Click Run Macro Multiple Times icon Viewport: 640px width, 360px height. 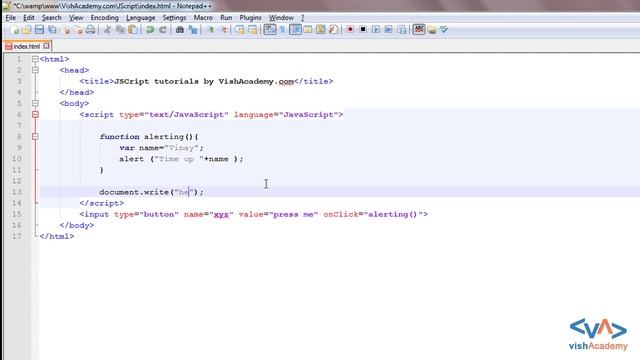(388, 30)
